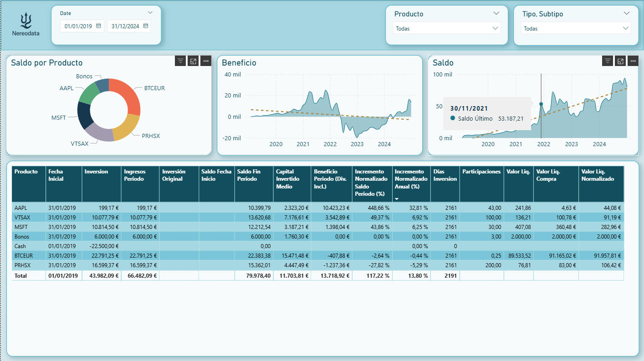
Task: Click the start date input field
Action: tap(78, 26)
